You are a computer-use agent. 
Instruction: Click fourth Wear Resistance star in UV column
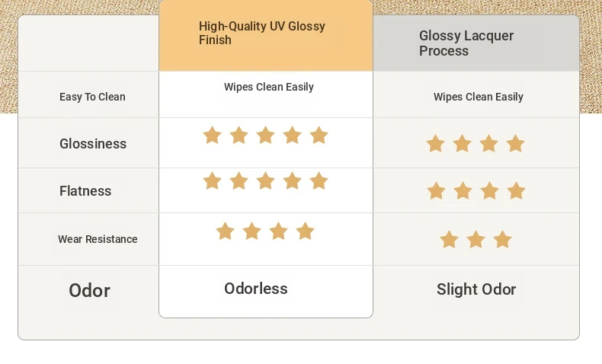click(306, 231)
